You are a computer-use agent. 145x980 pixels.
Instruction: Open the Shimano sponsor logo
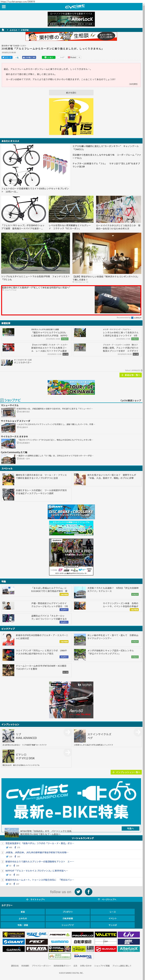60,942
